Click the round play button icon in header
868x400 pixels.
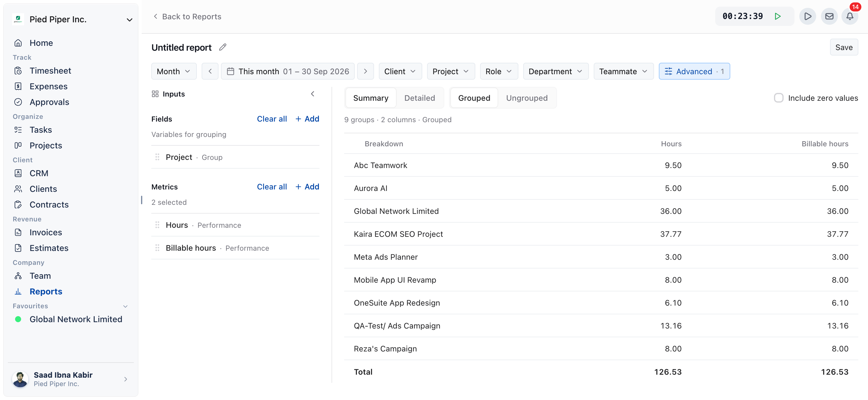point(808,16)
